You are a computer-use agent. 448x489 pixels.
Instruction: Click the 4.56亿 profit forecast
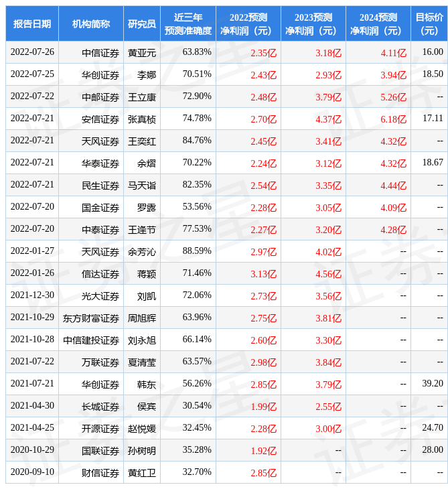pyautogui.click(x=329, y=274)
